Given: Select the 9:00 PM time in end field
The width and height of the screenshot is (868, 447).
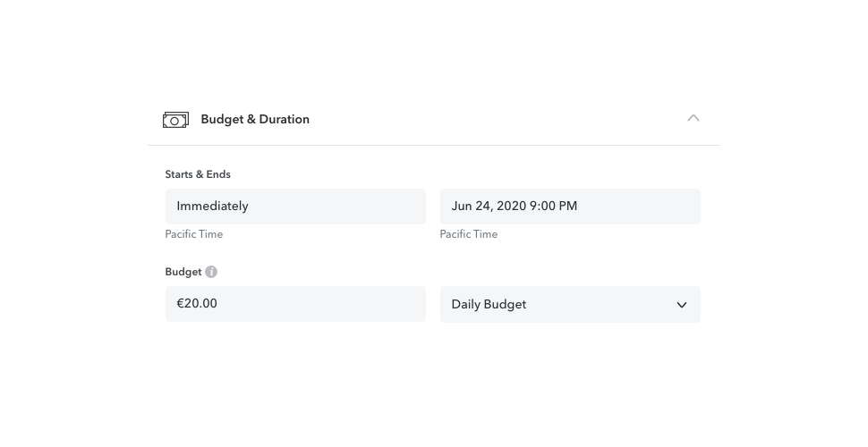Looking at the screenshot, I should point(553,207).
